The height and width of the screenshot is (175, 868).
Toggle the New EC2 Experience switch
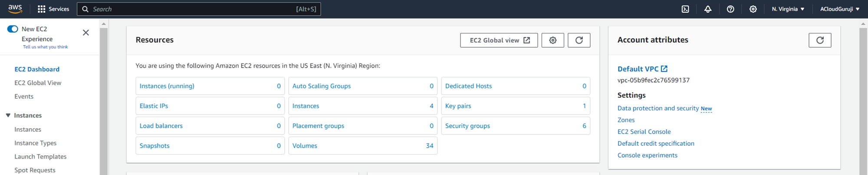pyautogui.click(x=13, y=29)
